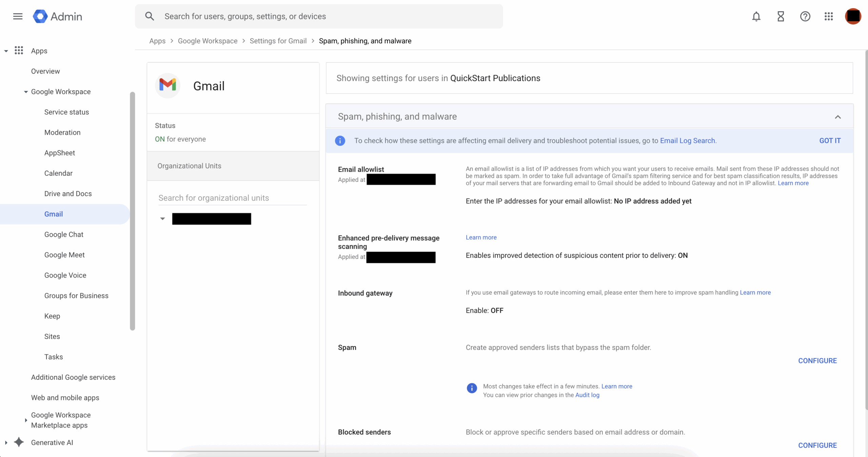This screenshot has height=457, width=868.
Task: Open the Audit log link
Action: pos(587,395)
